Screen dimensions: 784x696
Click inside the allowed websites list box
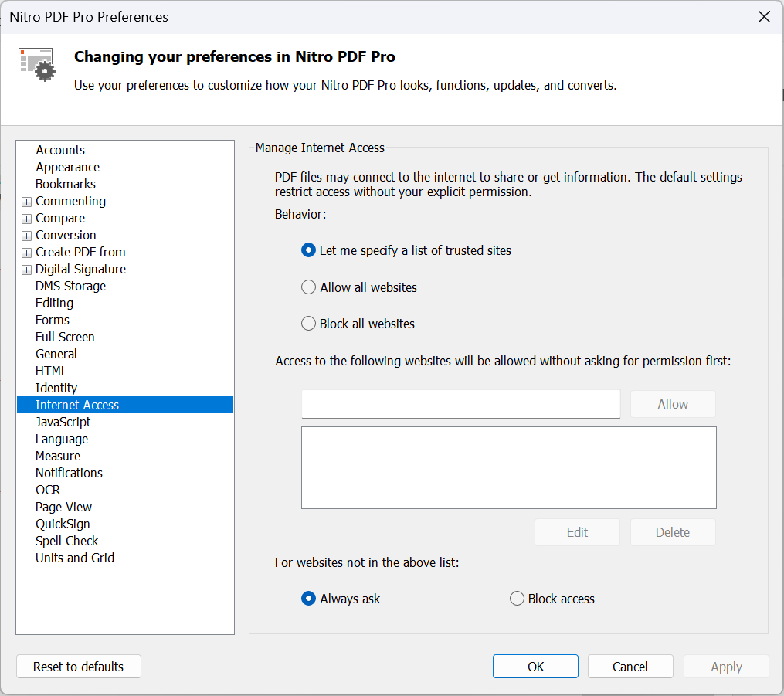(508, 467)
